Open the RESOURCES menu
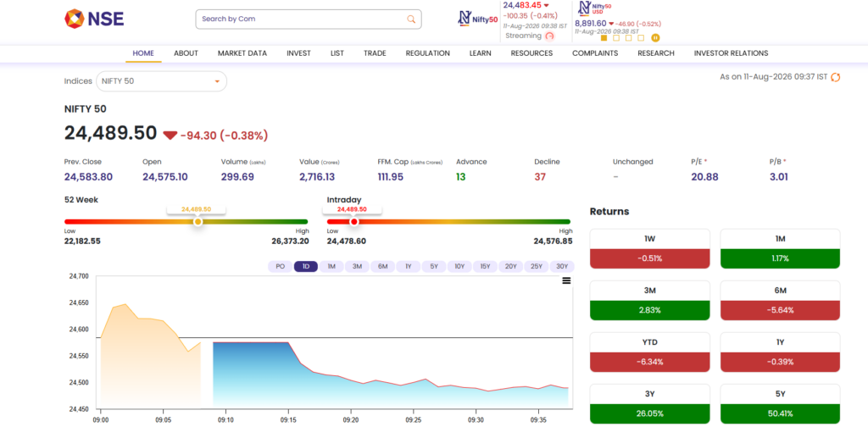The width and height of the screenshot is (868, 438). pyautogui.click(x=531, y=53)
